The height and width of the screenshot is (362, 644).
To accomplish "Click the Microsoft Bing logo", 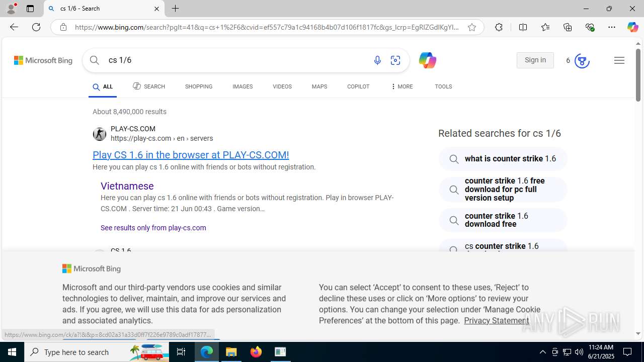I will click(x=43, y=60).
